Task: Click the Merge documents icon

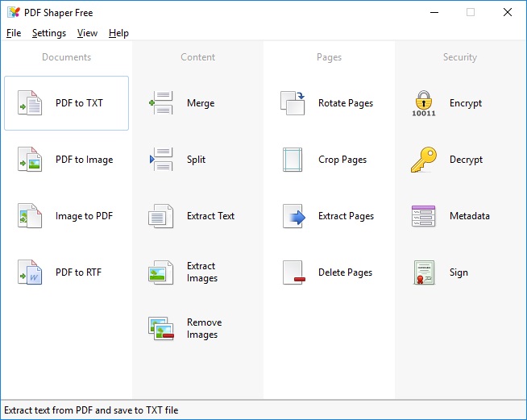Action: [x=161, y=103]
